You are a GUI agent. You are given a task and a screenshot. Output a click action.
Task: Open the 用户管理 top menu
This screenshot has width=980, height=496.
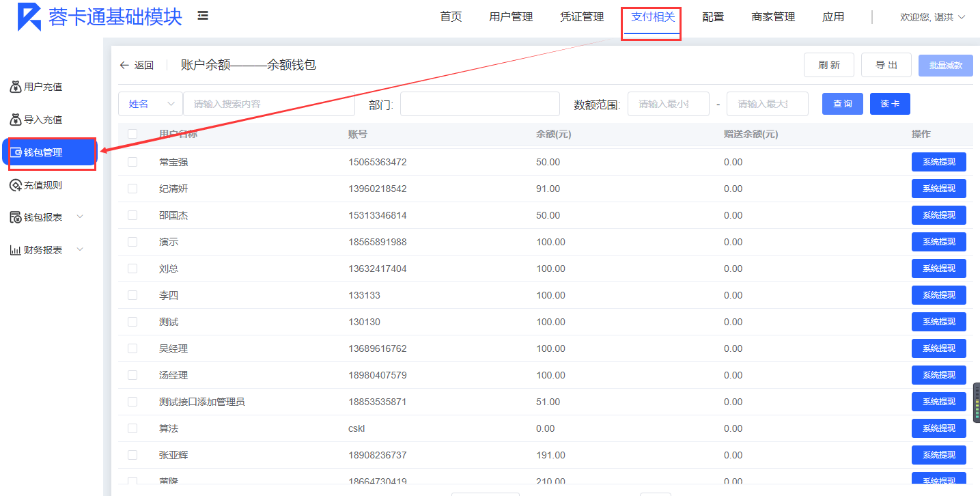(x=511, y=17)
